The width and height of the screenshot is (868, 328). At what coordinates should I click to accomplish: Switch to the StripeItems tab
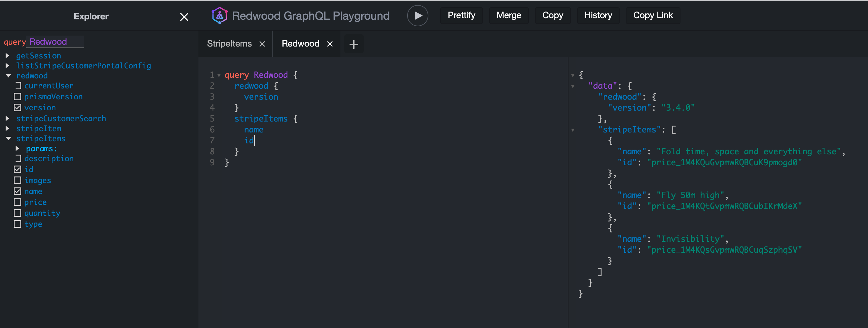pyautogui.click(x=229, y=44)
